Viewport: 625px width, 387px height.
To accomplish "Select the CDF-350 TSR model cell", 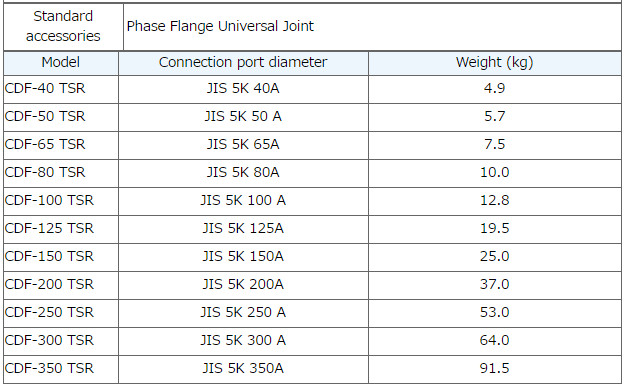I will coord(61,369).
